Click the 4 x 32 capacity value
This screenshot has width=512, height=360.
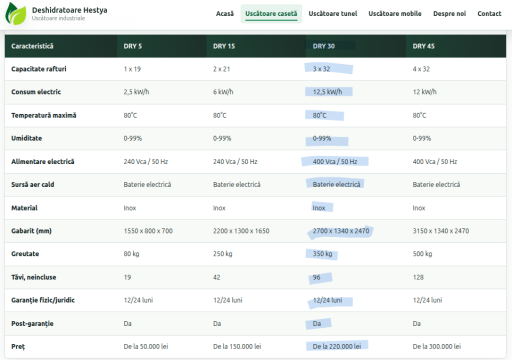[x=421, y=69]
